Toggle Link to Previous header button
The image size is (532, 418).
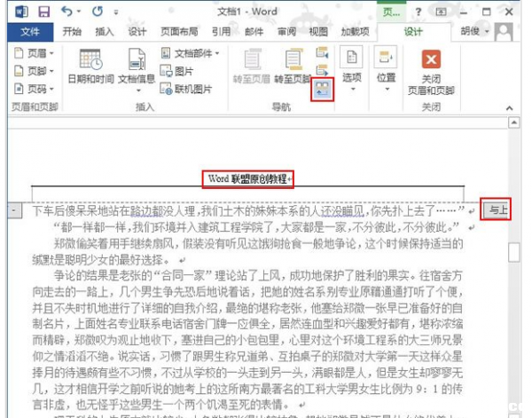pyautogui.click(x=322, y=90)
